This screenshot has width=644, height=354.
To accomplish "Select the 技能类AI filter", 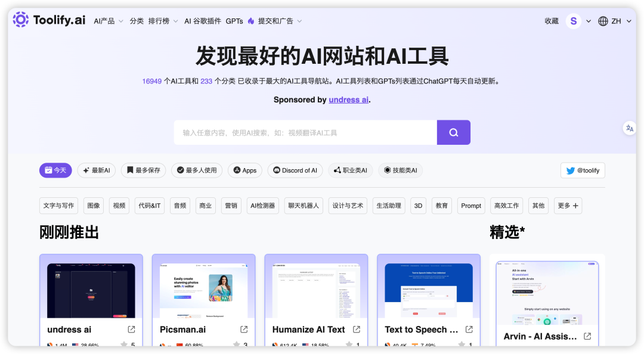I will (x=401, y=170).
